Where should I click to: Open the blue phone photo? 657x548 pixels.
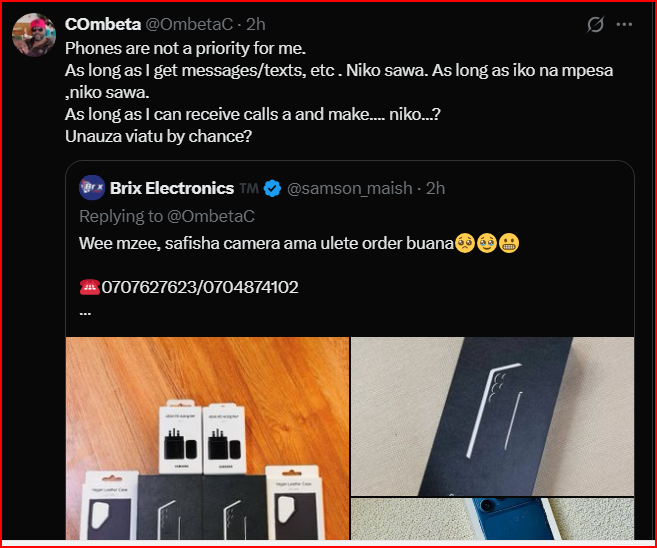click(492, 524)
